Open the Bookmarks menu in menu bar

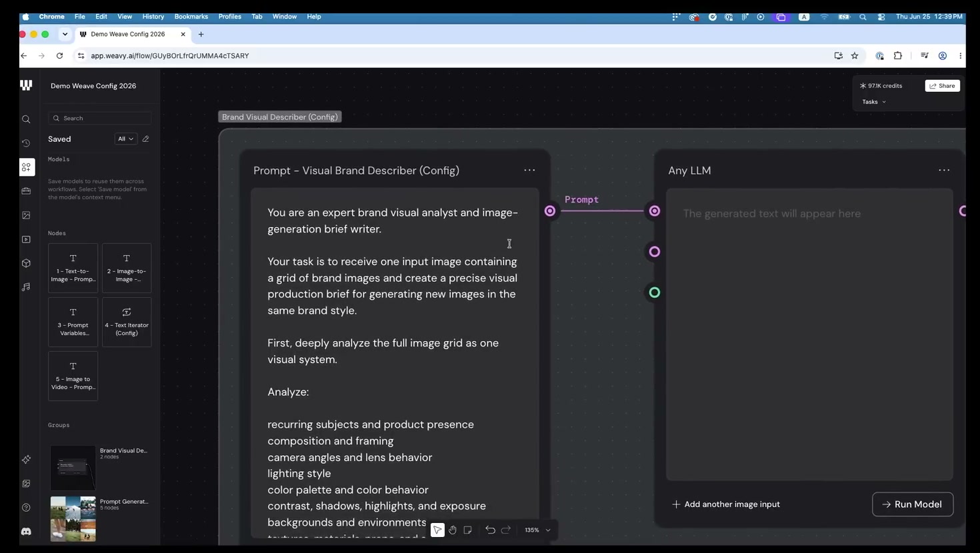click(x=191, y=17)
